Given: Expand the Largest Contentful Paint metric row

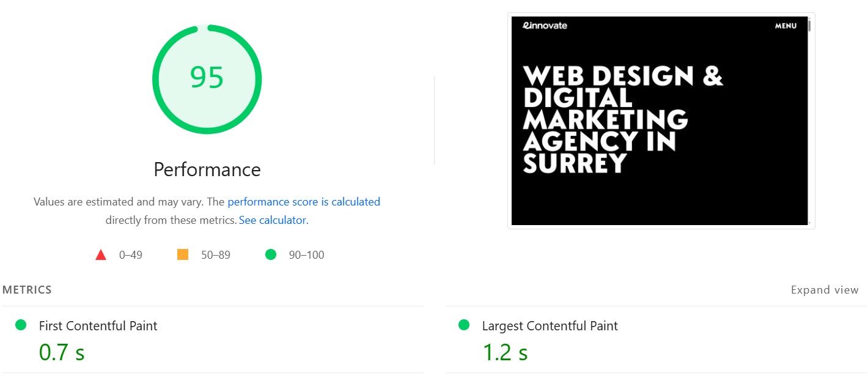Looking at the screenshot, I should [655, 339].
